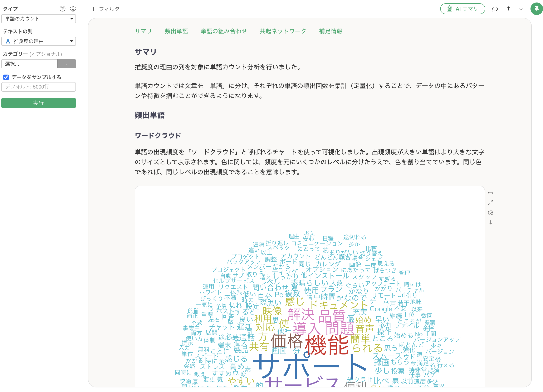The width and height of the screenshot is (543, 392).
Task: Jump to 頻出単語 section link
Action: [x=176, y=31]
